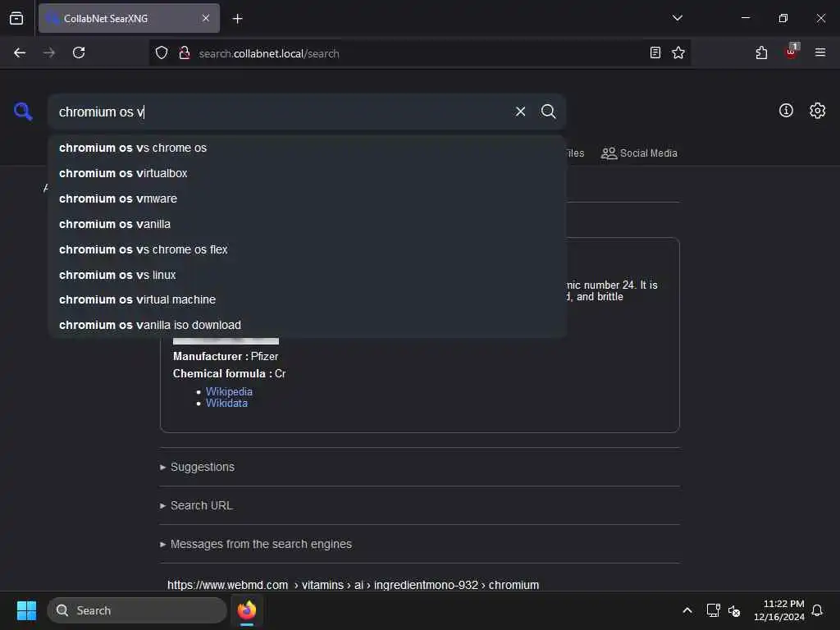
Task: Choose suggestion 'chromium os virtual machine'
Action: coord(307,299)
